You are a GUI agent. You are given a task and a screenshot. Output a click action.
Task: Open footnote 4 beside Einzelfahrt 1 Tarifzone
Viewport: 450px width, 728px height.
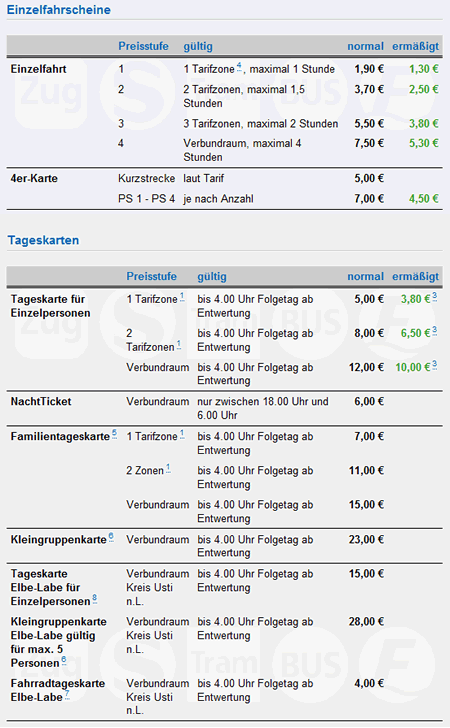239,66
